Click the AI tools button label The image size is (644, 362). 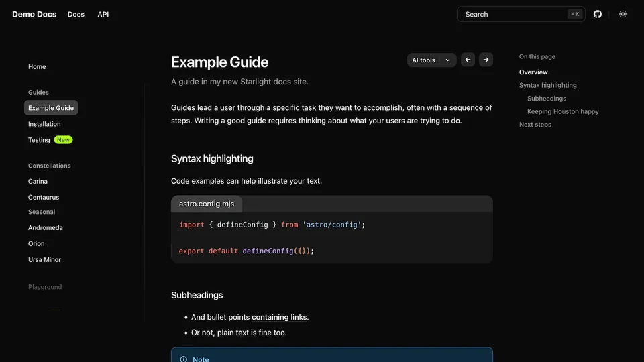pyautogui.click(x=423, y=60)
